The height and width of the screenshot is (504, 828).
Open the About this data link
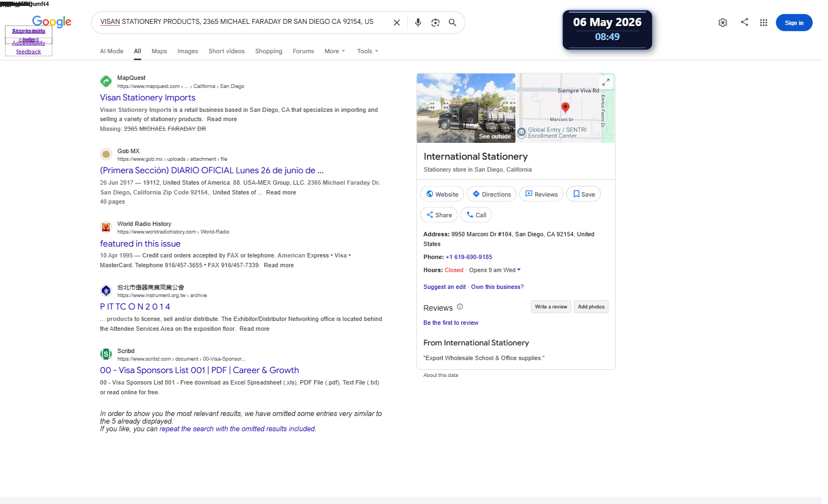tap(441, 375)
